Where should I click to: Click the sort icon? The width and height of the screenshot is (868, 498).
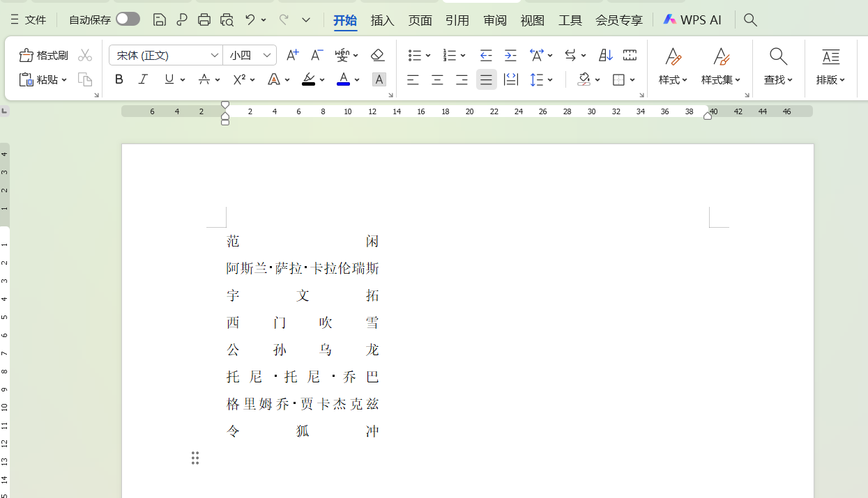click(x=605, y=55)
